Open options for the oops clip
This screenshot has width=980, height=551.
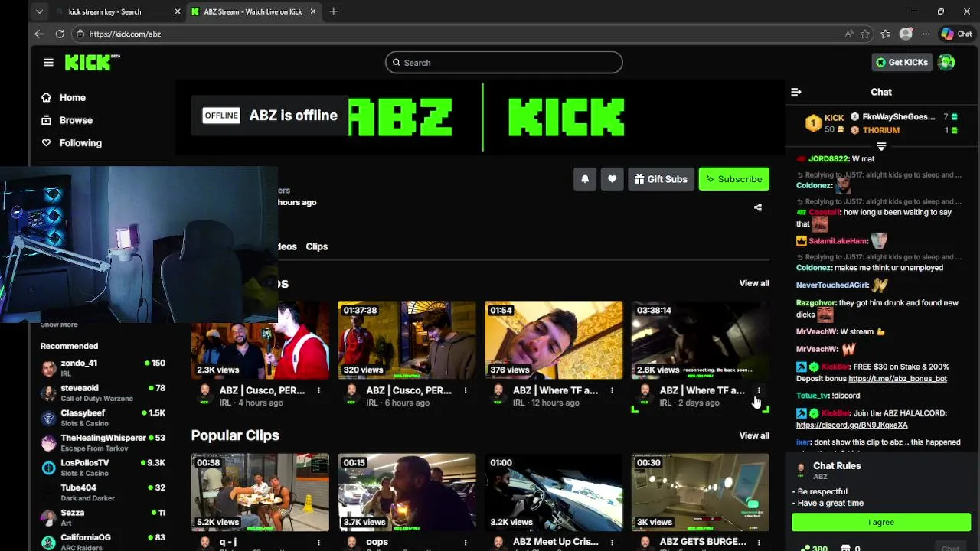pos(465,543)
